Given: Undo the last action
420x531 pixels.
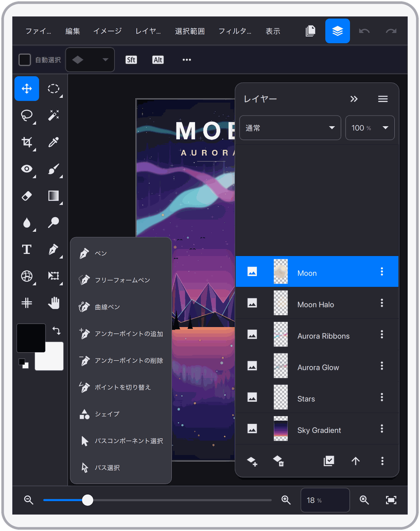Looking at the screenshot, I should point(364,31).
